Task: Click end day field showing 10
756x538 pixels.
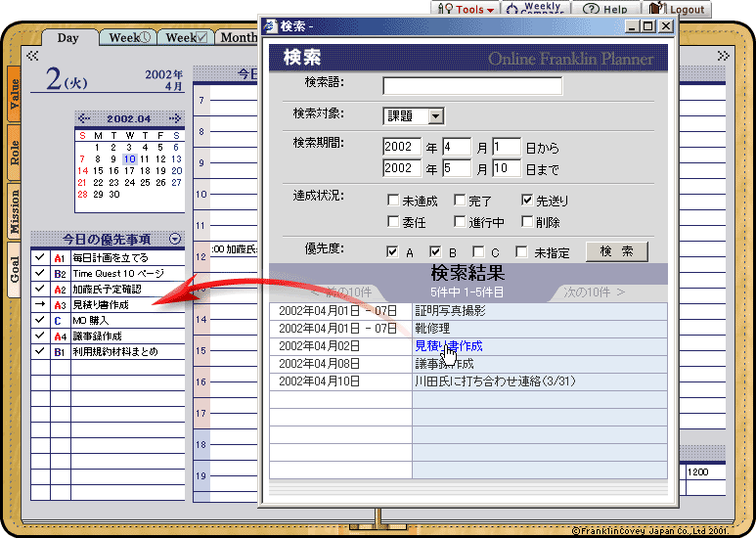Action: 507,168
